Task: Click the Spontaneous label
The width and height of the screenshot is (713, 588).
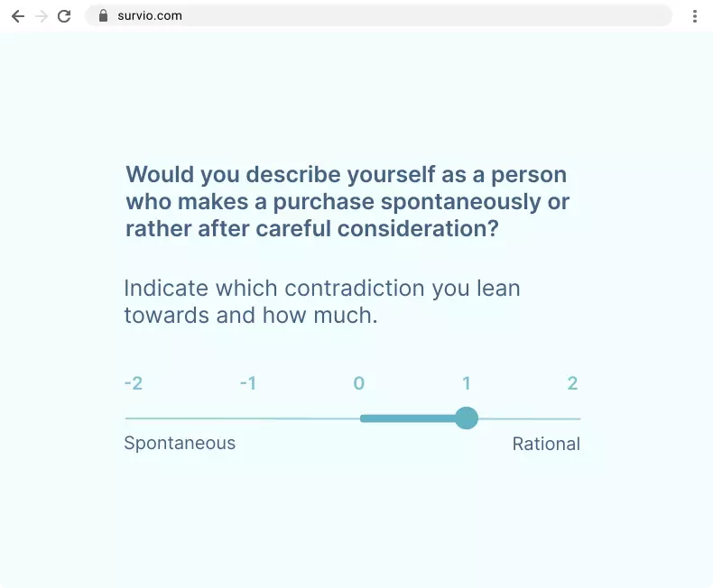Action: click(x=180, y=444)
